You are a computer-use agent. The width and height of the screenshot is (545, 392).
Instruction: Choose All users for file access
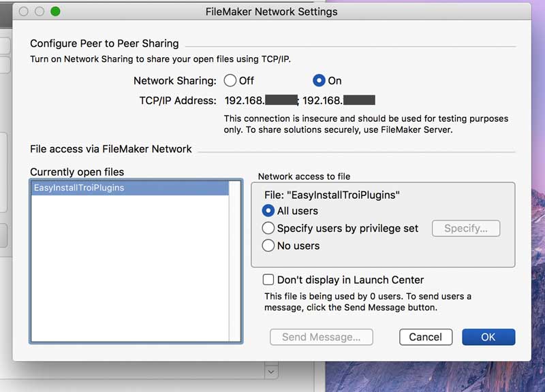[268, 211]
